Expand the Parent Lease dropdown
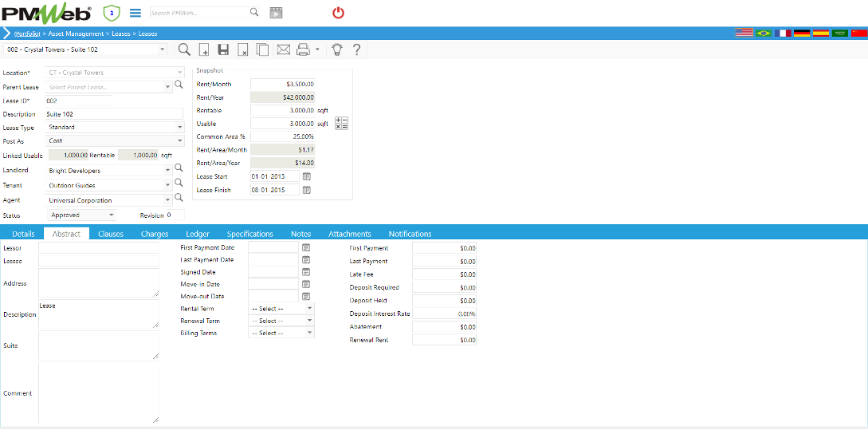Viewport: 868px width, 430px height. coord(167,87)
